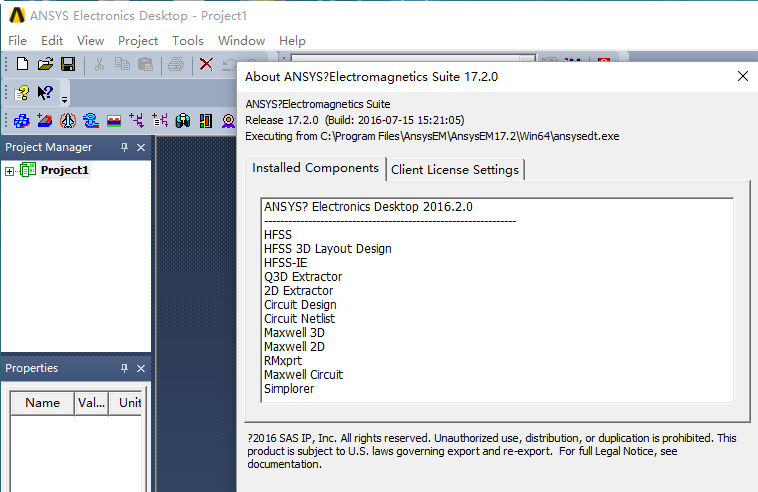Insert 2D Extractor design icon
Screen dimensions: 758x492
click(114, 121)
